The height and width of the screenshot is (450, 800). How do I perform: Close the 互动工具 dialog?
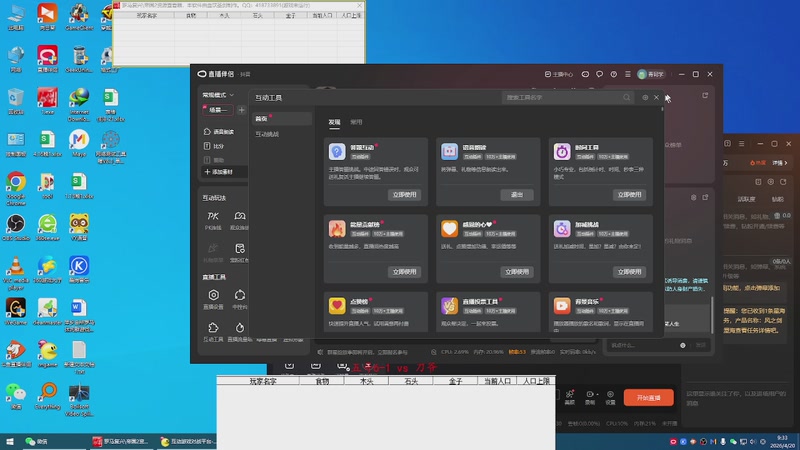[657, 97]
